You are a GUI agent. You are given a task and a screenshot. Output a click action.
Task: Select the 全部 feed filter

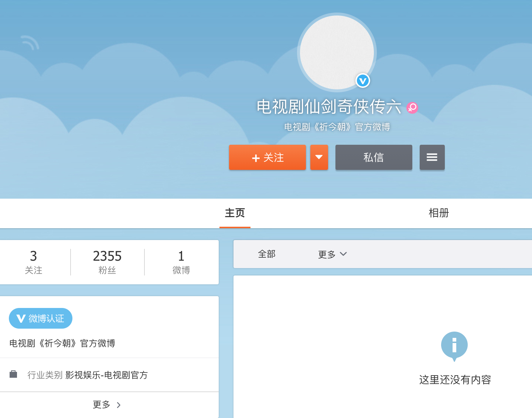tap(267, 254)
